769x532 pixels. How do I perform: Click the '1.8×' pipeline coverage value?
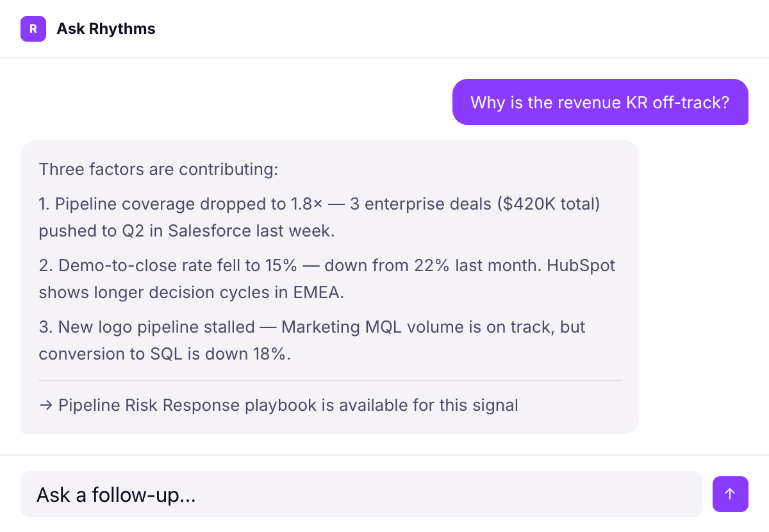304,204
